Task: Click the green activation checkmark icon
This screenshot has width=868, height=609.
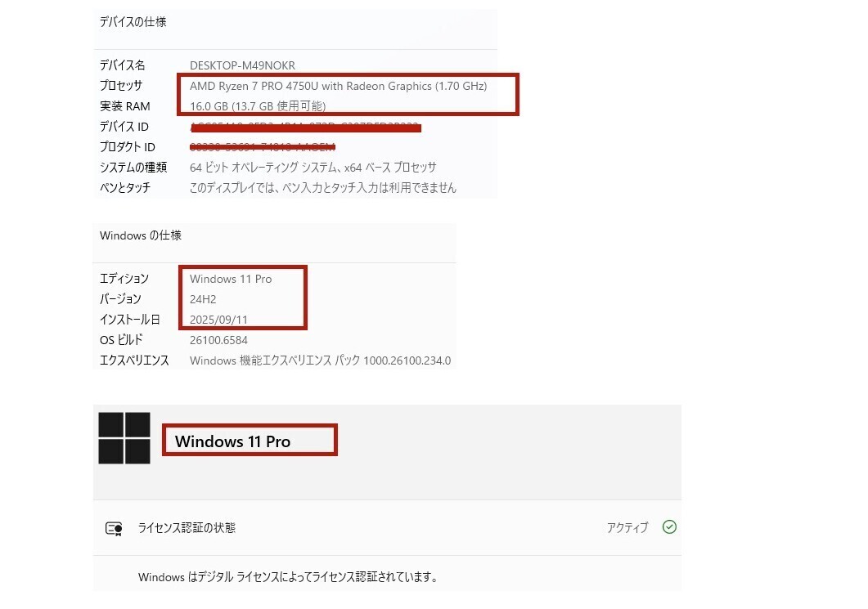Action: 669,527
